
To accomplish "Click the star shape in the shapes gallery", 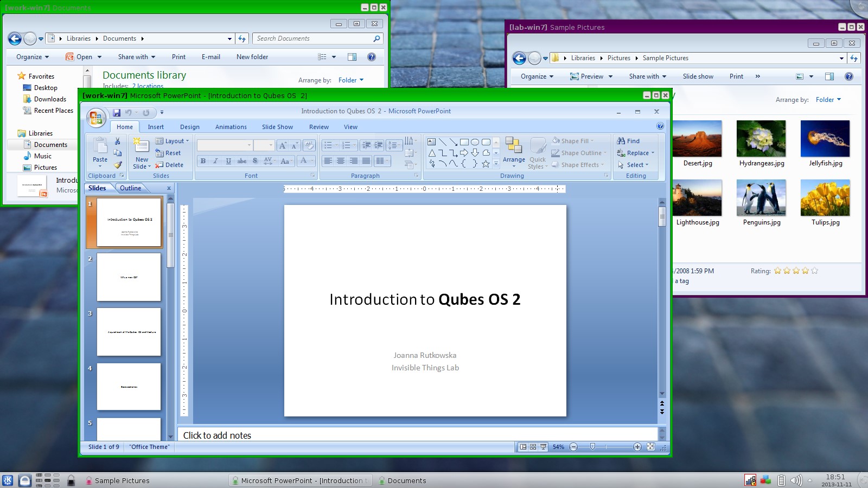I will point(485,163).
